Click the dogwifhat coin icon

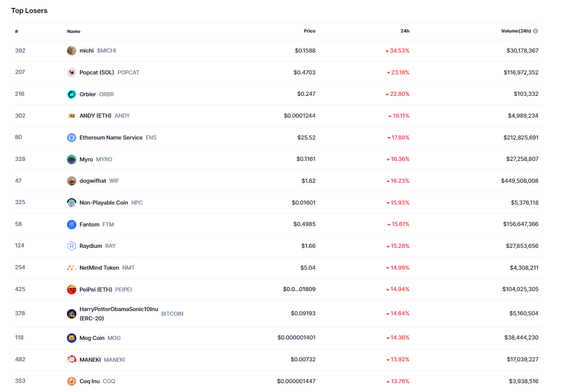click(72, 181)
